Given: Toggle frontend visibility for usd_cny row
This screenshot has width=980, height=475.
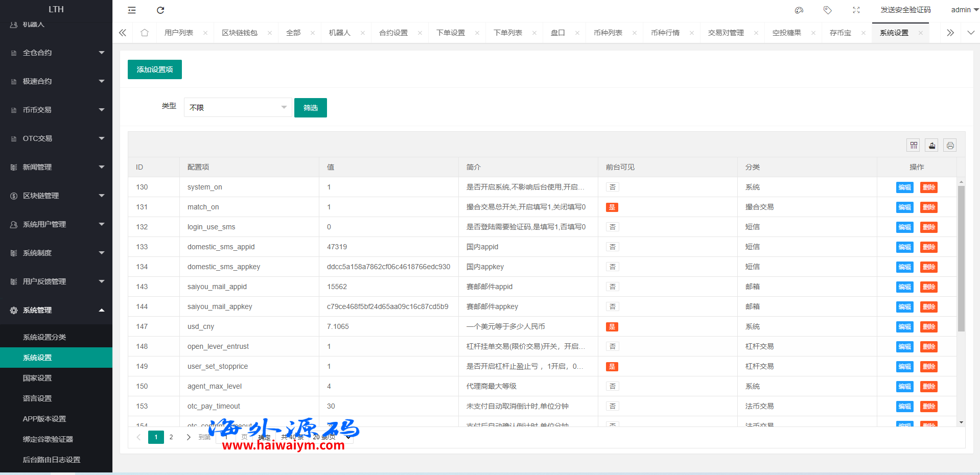Looking at the screenshot, I should [612, 327].
